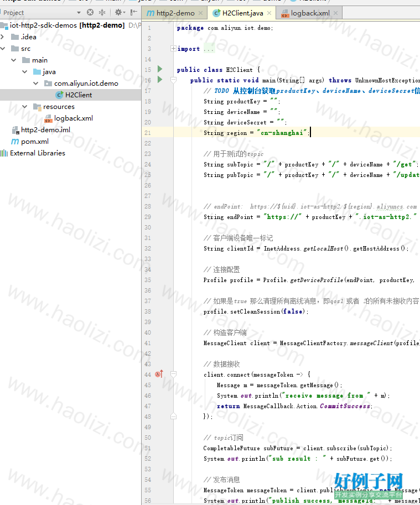Open the Project view dropdown arrow

(x=79, y=13)
